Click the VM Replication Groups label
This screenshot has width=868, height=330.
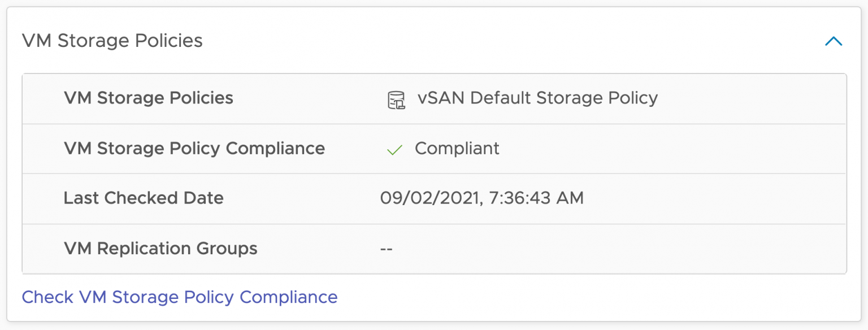(x=160, y=249)
